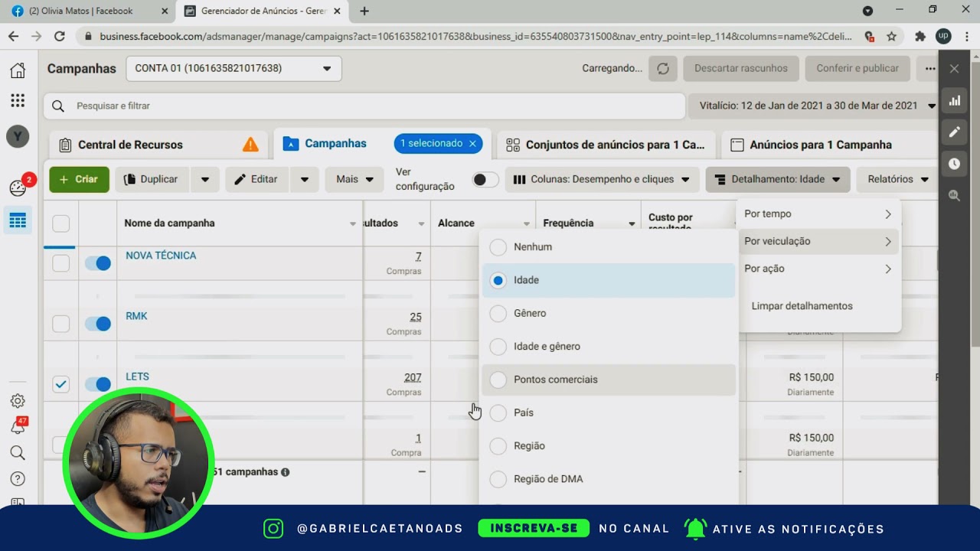The image size is (980, 551).
Task: Go back in browser history
Action: (x=13, y=36)
